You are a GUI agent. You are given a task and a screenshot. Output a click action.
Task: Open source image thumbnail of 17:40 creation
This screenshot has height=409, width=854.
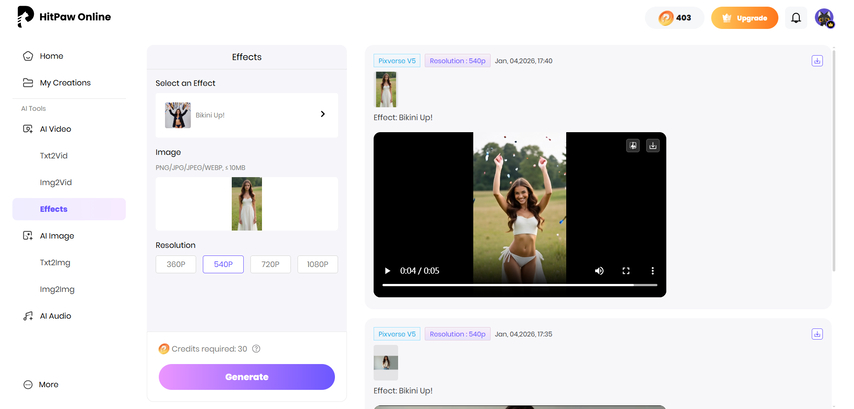tap(386, 89)
